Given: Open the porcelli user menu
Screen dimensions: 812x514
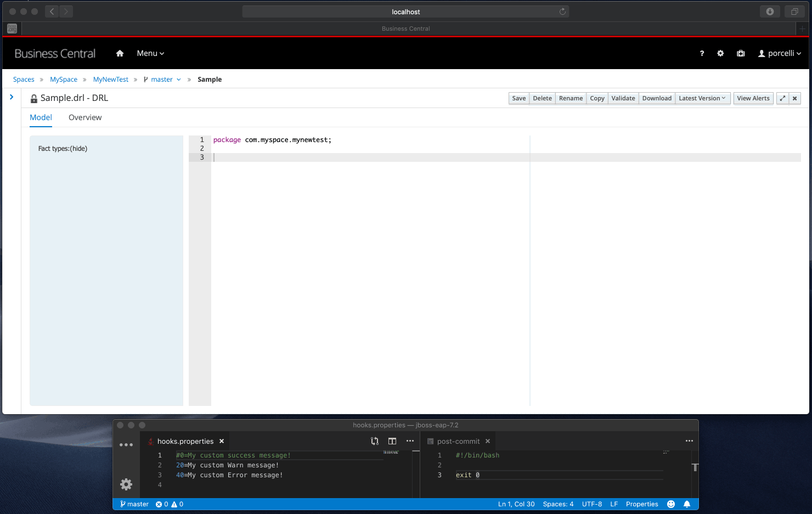Looking at the screenshot, I should tap(780, 53).
